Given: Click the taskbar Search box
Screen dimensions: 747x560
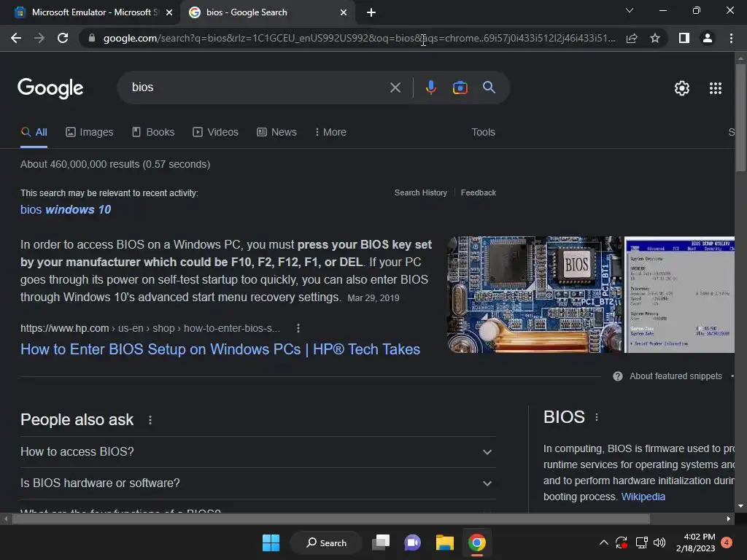Looking at the screenshot, I should pos(326,542).
